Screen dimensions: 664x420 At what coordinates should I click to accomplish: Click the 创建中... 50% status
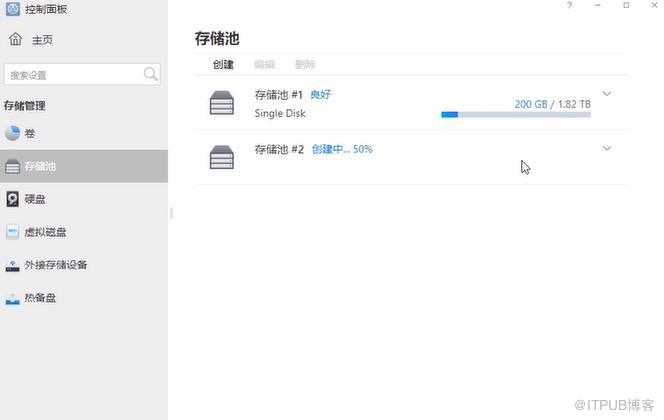click(x=342, y=149)
